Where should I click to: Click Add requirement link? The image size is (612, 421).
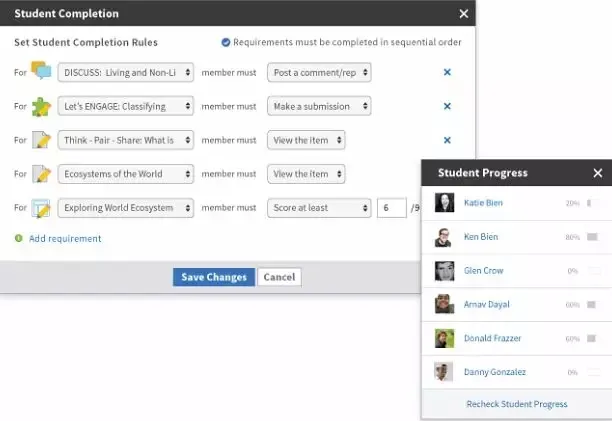(x=64, y=239)
